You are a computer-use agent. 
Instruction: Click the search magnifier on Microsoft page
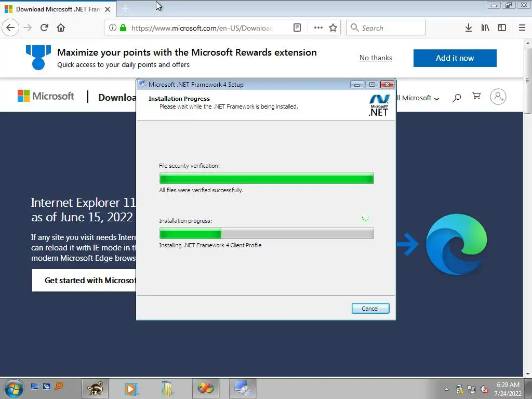pos(457,98)
